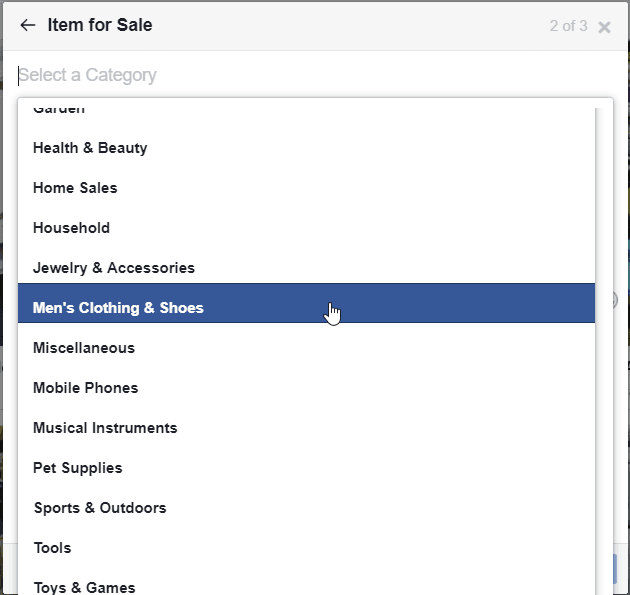Choose highlighted Men's Clothing & Shoes
Screen dimensions: 630x595
[x=306, y=303]
